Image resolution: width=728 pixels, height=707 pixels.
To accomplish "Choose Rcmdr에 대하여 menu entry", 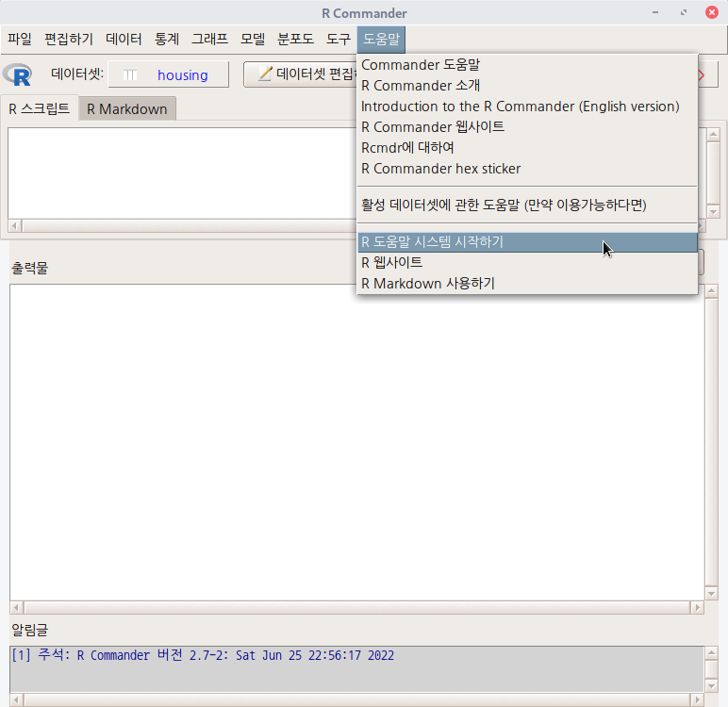I will (x=527, y=148).
